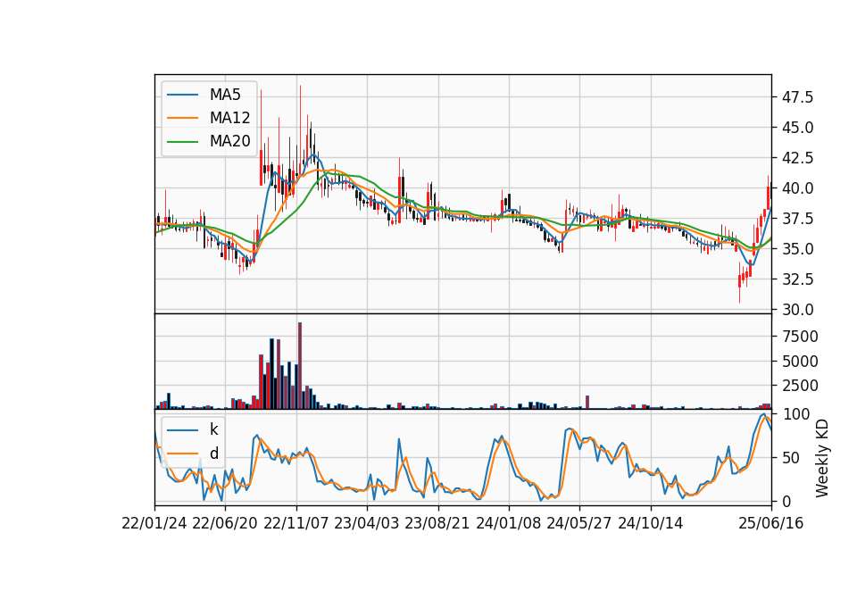Click the 37.5 price axis label
Viewport: 857px width, 616px height.
[x=798, y=219]
